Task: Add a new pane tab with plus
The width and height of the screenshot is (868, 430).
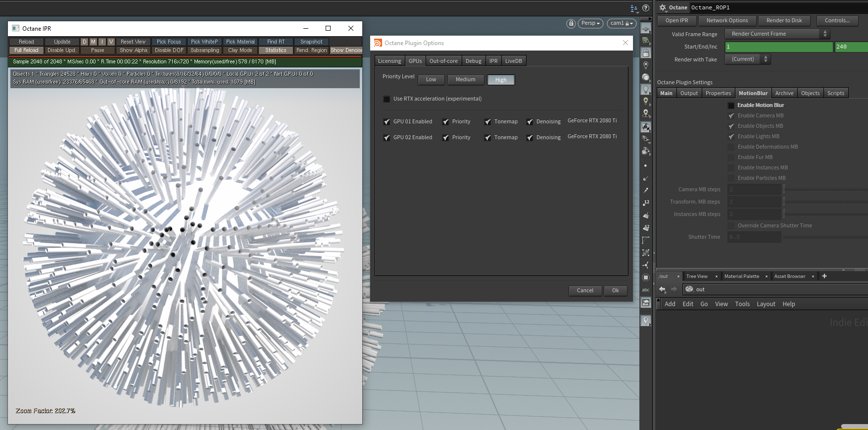Action: pos(824,276)
